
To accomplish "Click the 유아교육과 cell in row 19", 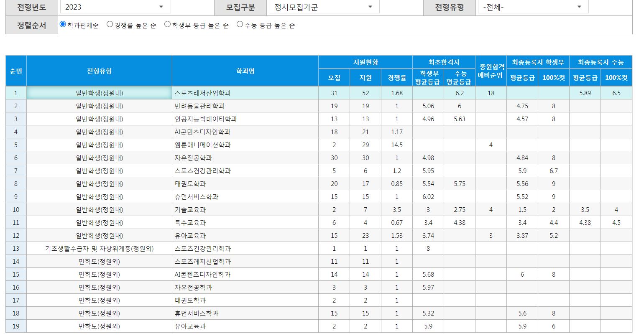I will (x=245, y=326).
